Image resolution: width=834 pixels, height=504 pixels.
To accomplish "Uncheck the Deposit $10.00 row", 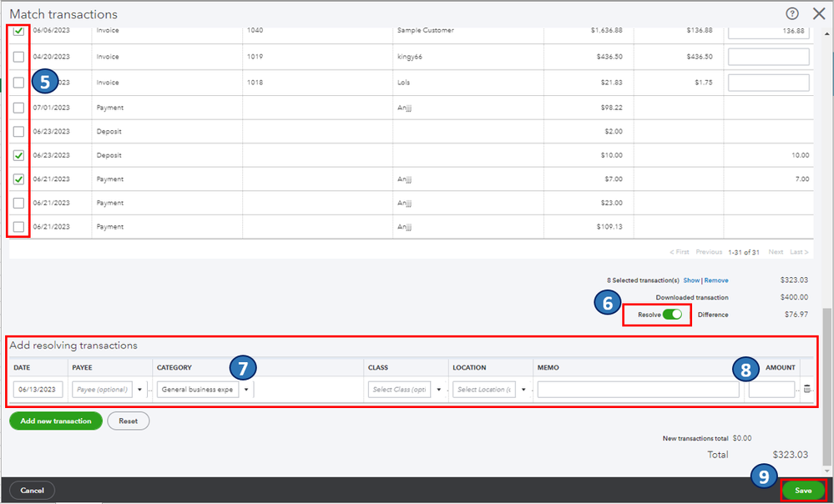I will 18,155.
